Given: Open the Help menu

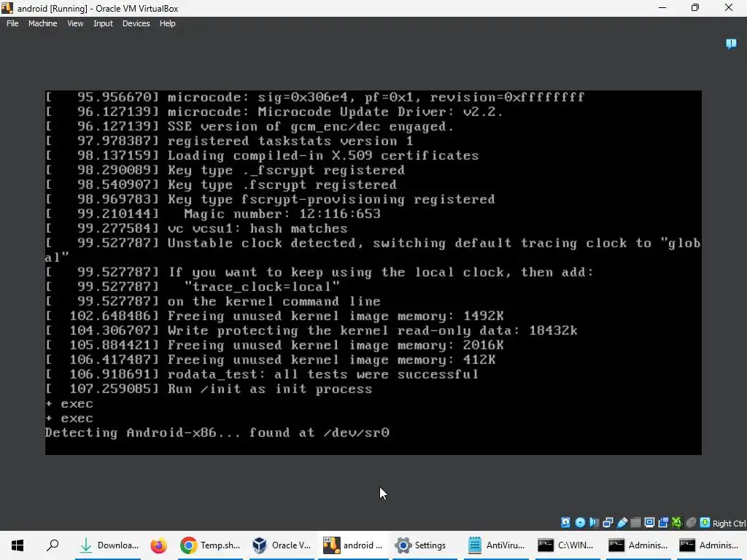Looking at the screenshot, I should point(167,23).
